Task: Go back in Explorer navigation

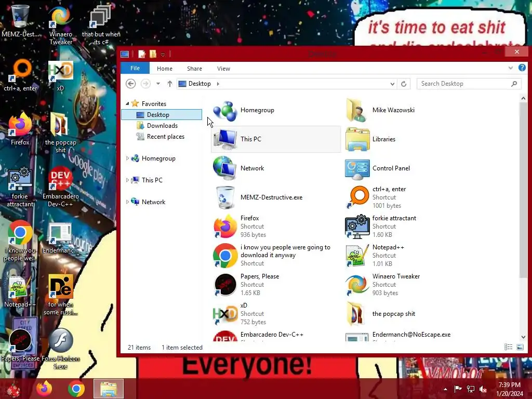Action: pos(130,84)
